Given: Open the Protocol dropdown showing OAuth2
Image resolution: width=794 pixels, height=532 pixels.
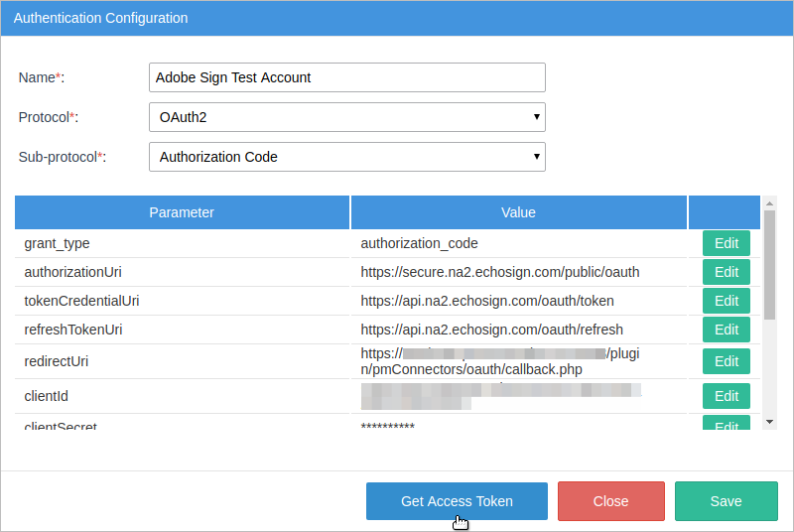Looking at the screenshot, I should click(346, 117).
